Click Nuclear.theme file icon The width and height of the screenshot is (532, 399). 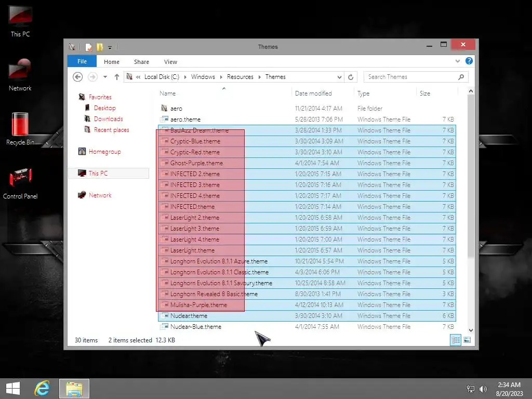coord(165,315)
